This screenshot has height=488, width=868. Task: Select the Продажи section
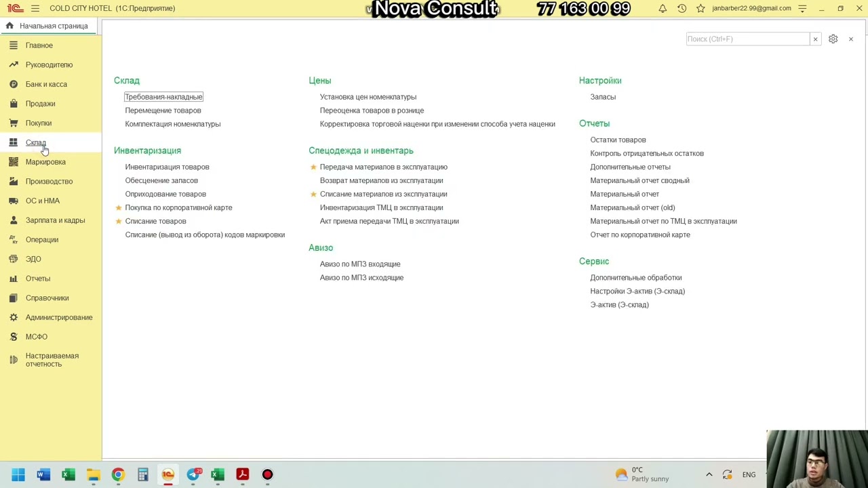click(41, 104)
